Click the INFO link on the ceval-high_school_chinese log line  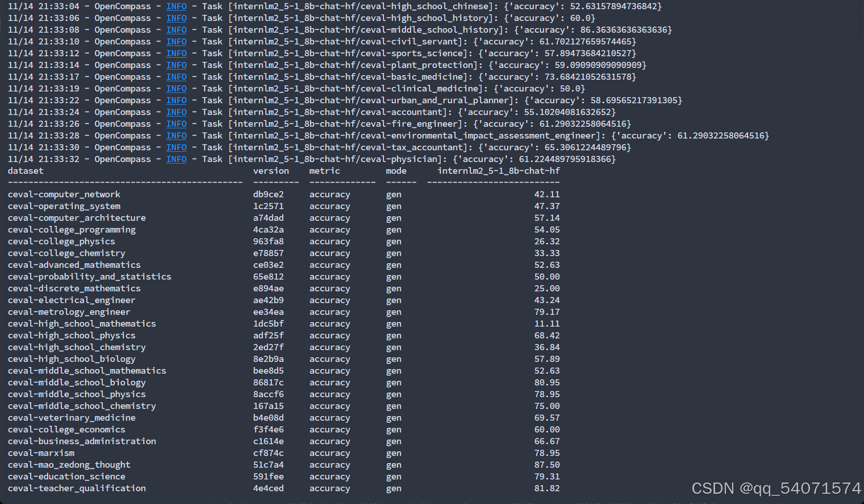(x=176, y=6)
